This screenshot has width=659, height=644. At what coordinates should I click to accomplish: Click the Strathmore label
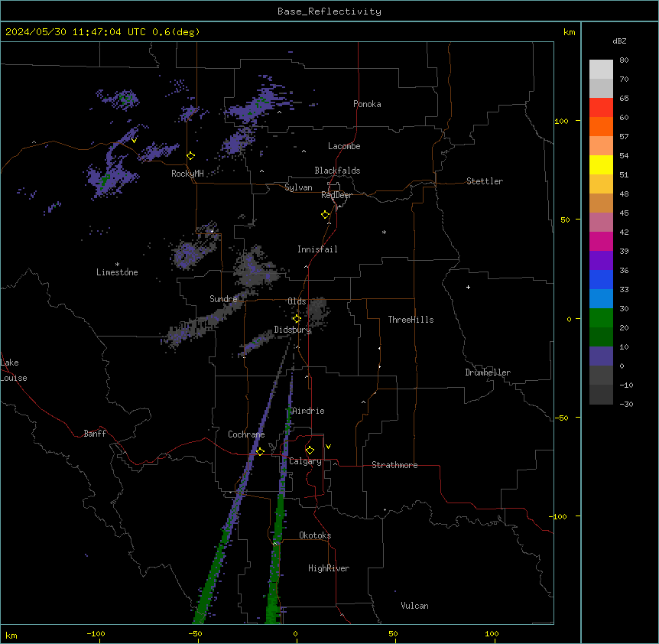click(x=394, y=465)
